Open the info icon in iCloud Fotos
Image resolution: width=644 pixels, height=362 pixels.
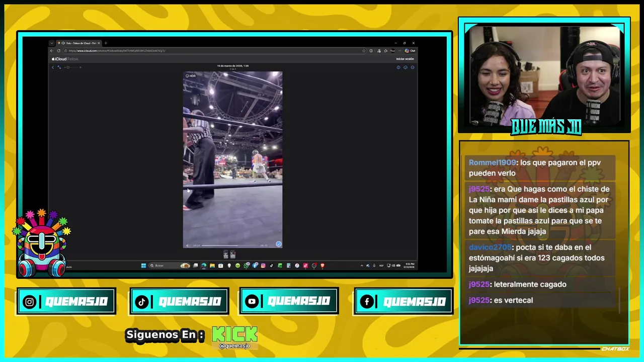pos(398,67)
